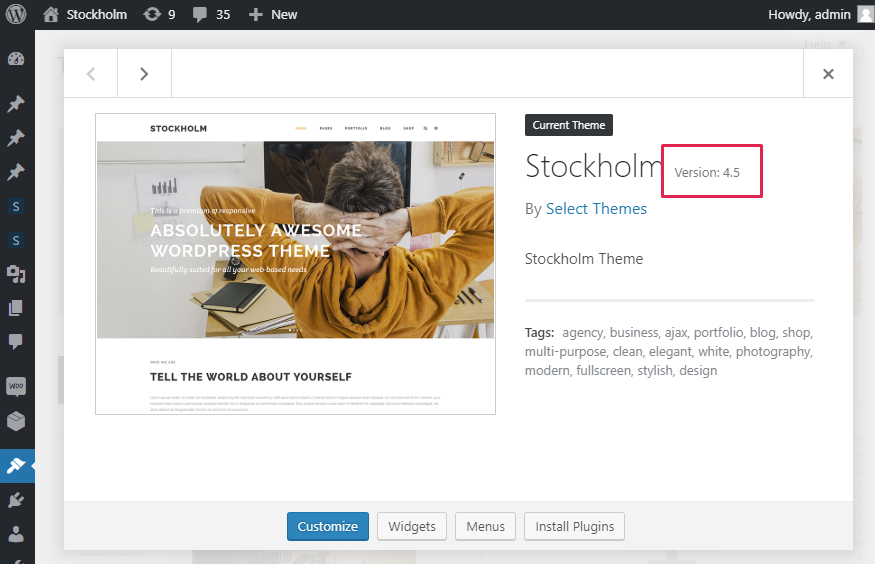Click the Stockholm Theme description text
875x564 pixels.
[x=584, y=259]
